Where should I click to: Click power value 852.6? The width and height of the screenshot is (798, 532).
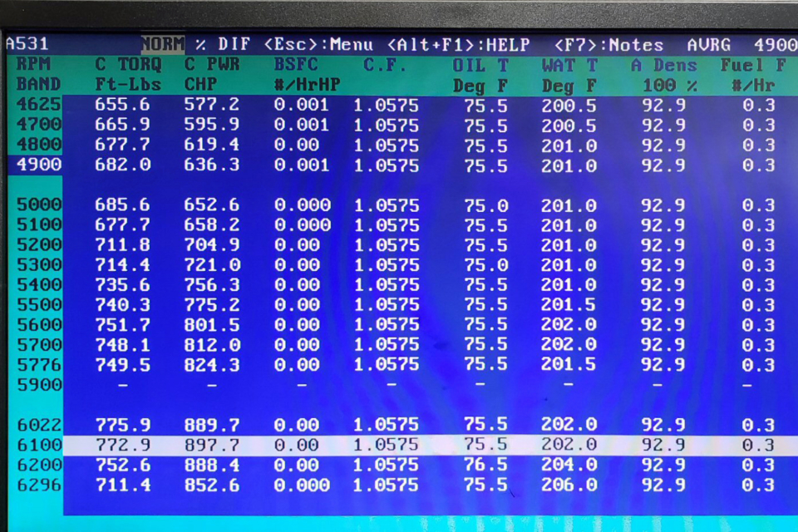coord(212,485)
